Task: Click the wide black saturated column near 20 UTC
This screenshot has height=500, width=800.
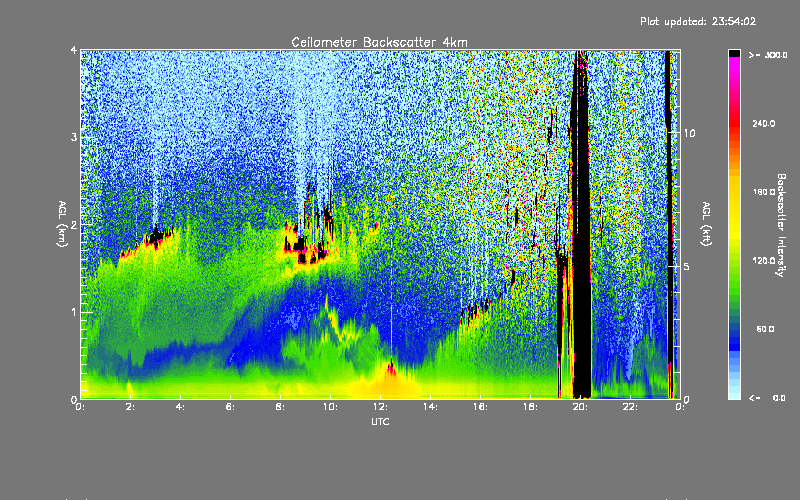Action: click(580, 224)
